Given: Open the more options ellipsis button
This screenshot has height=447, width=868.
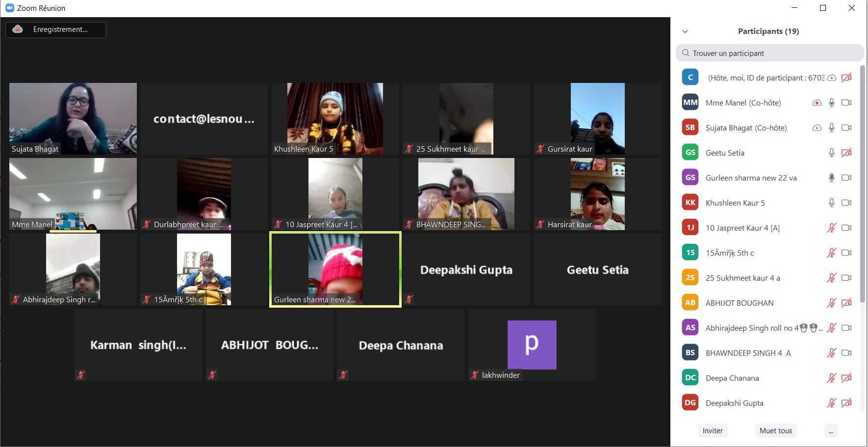Looking at the screenshot, I should click(x=830, y=431).
